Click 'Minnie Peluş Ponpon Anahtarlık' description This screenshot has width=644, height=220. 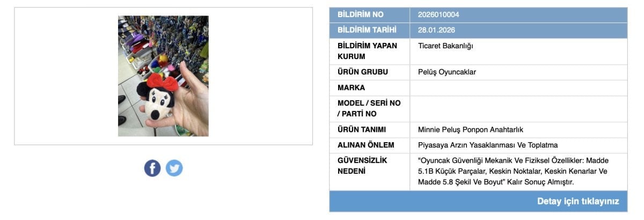click(470, 129)
